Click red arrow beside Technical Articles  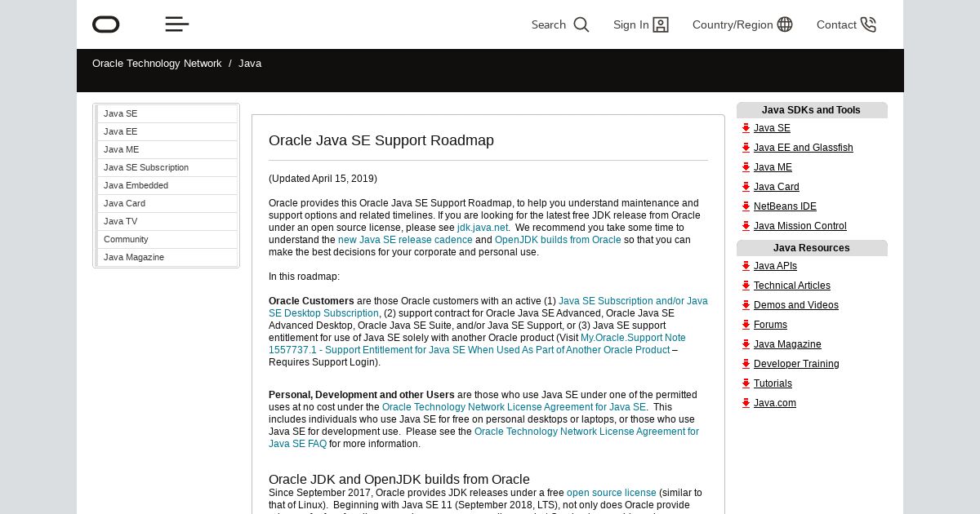[746, 286]
